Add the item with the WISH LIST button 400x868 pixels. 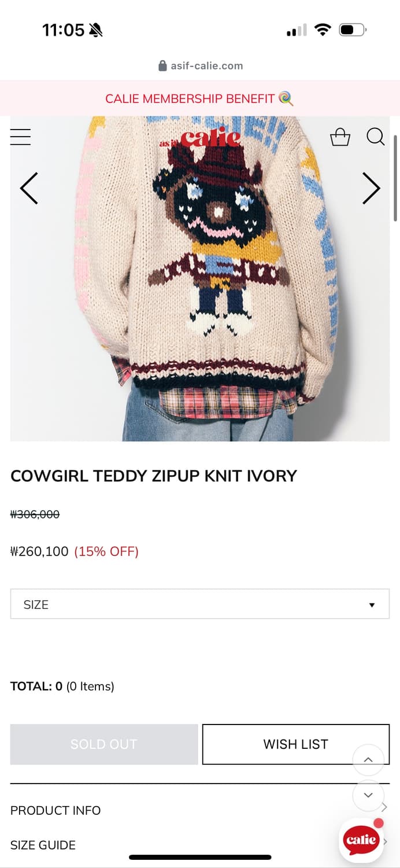(296, 744)
